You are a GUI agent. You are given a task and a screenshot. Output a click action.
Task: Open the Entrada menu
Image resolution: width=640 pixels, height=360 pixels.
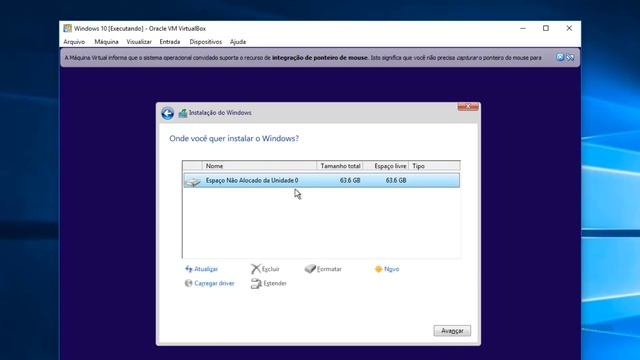(170, 42)
